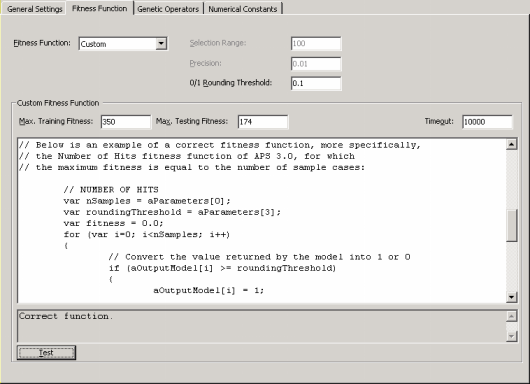Click the '// NUMBER OF HITS' comment line

point(111,189)
